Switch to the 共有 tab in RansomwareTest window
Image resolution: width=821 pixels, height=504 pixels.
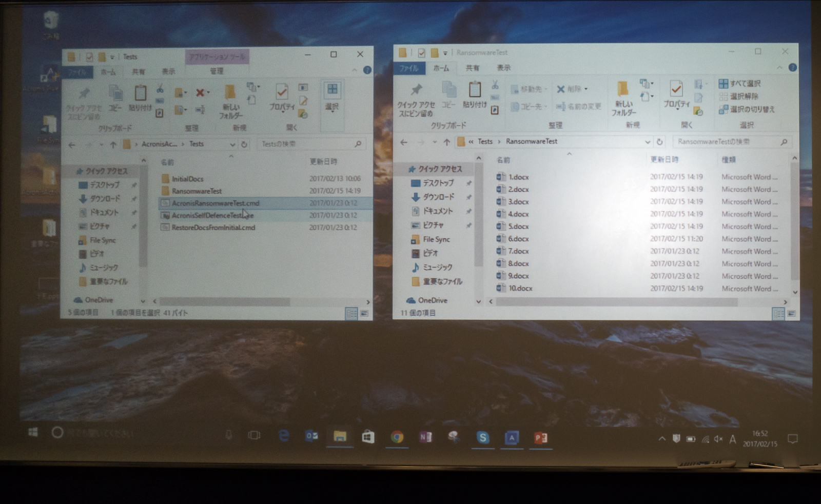tap(472, 68)
